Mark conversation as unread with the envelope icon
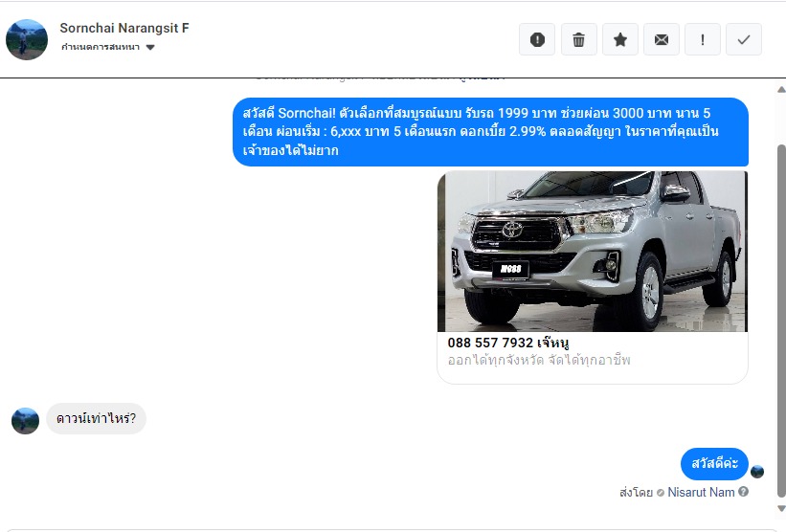The width and height of the screenshot is (786, 532). 662,39
